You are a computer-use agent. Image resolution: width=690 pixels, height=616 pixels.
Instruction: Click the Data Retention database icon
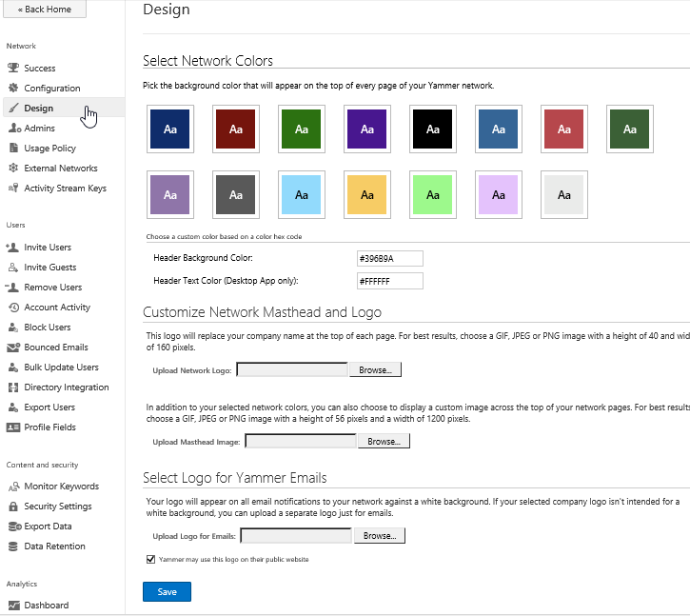click(x=13, y=546)
